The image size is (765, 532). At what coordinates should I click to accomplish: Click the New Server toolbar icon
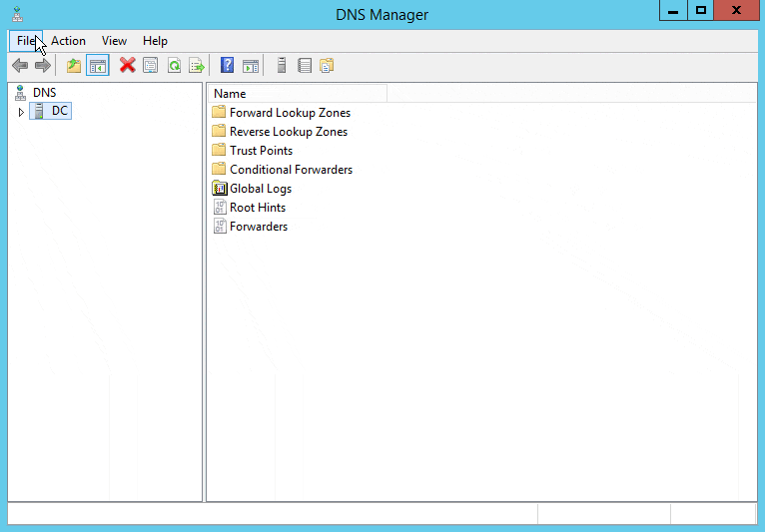[x=282, y=66]
